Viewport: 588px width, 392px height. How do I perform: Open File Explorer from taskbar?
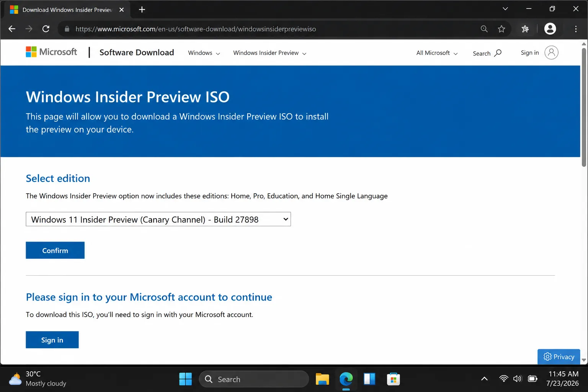[322, 379]
